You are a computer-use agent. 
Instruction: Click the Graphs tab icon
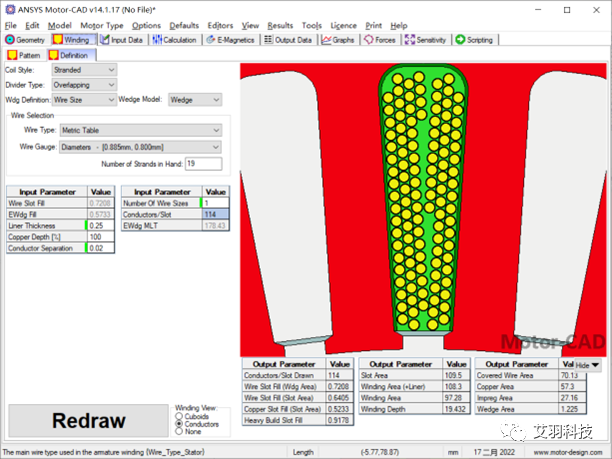326,40
